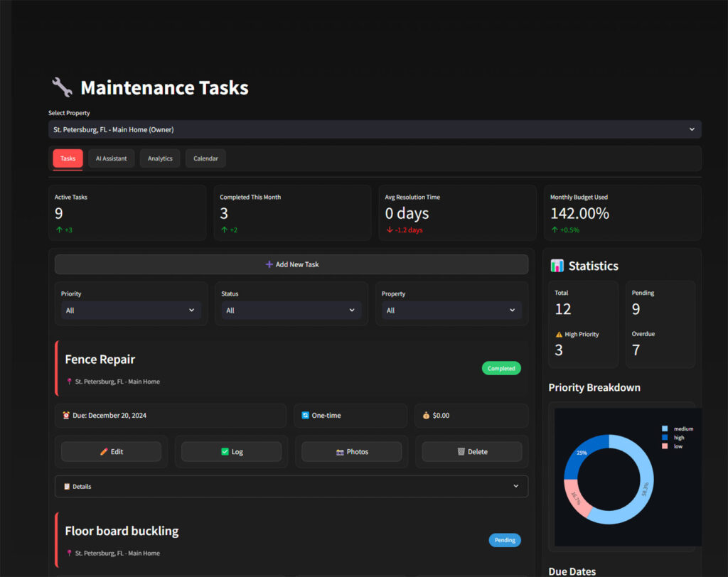The height and width of the screenshot is (577, 728).
Task: Click the bar chart icon beside Statistics
Action: (557, 266)
